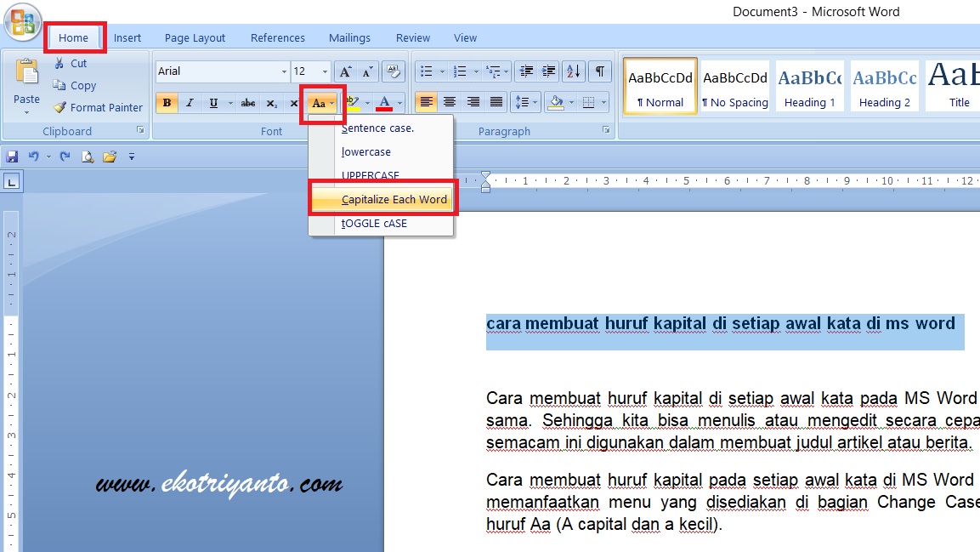Toggle bold formatting off

point(167,103)
